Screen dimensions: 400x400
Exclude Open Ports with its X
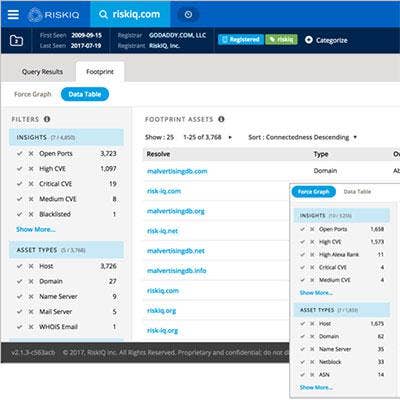tap(31, 154)
